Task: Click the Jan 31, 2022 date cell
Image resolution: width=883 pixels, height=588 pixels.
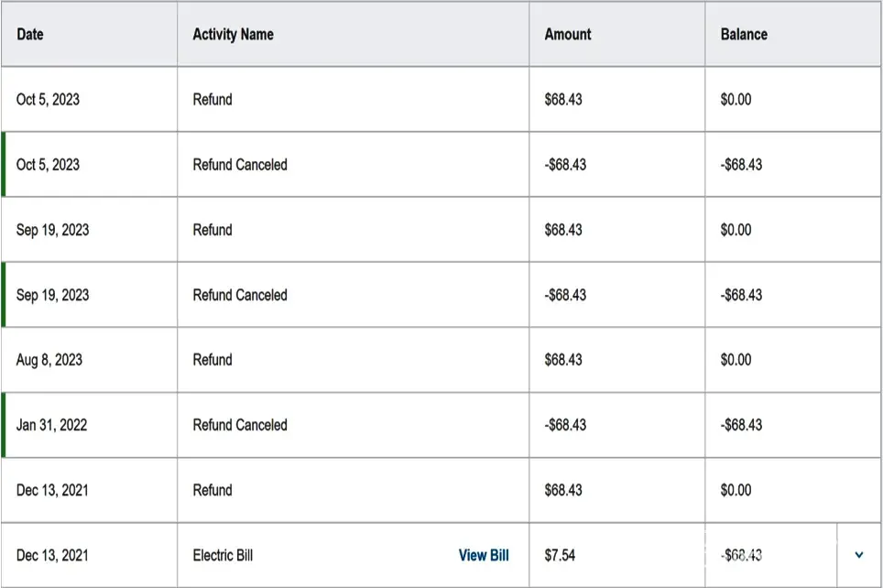Action: pyautogui.click(x=52, y=425)
